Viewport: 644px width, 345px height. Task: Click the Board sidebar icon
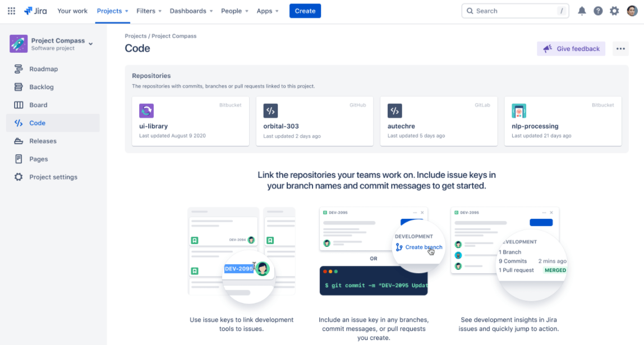(x=19, y=105)
